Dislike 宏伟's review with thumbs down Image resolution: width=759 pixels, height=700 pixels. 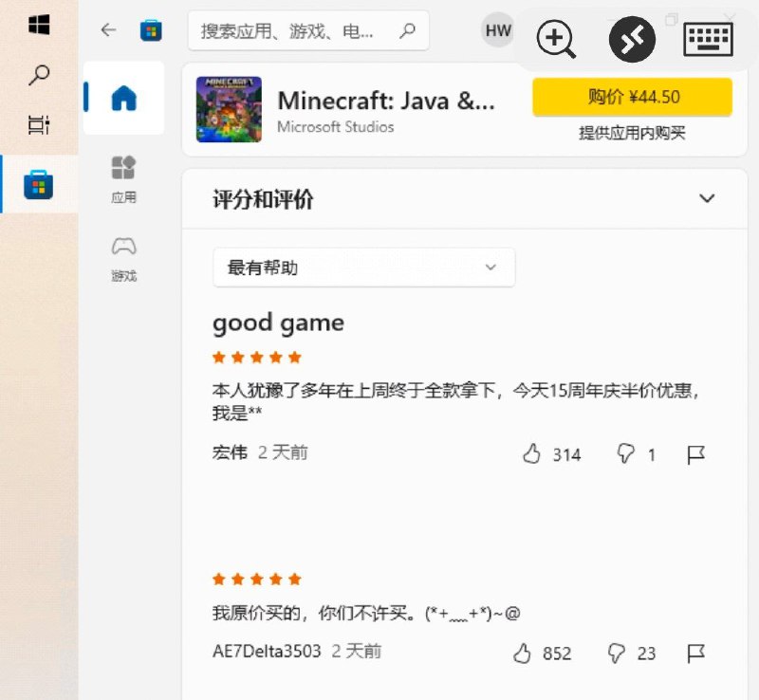pos(625,454)
